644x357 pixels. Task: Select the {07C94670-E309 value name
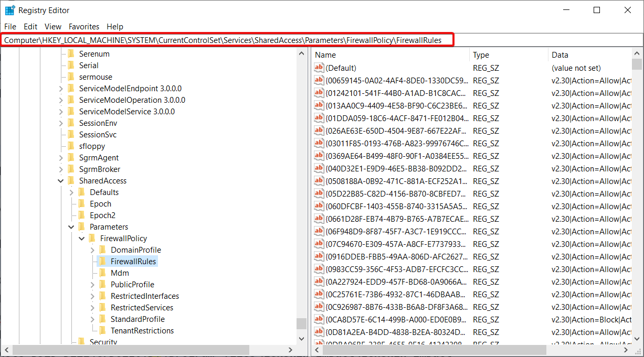coord(396,244)
